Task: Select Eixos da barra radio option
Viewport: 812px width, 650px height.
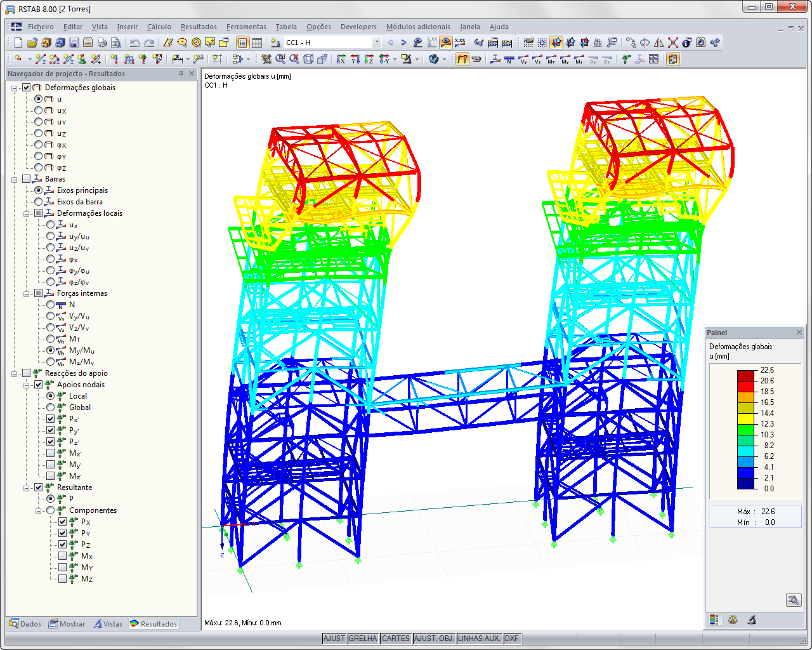Action: (39, 202)
